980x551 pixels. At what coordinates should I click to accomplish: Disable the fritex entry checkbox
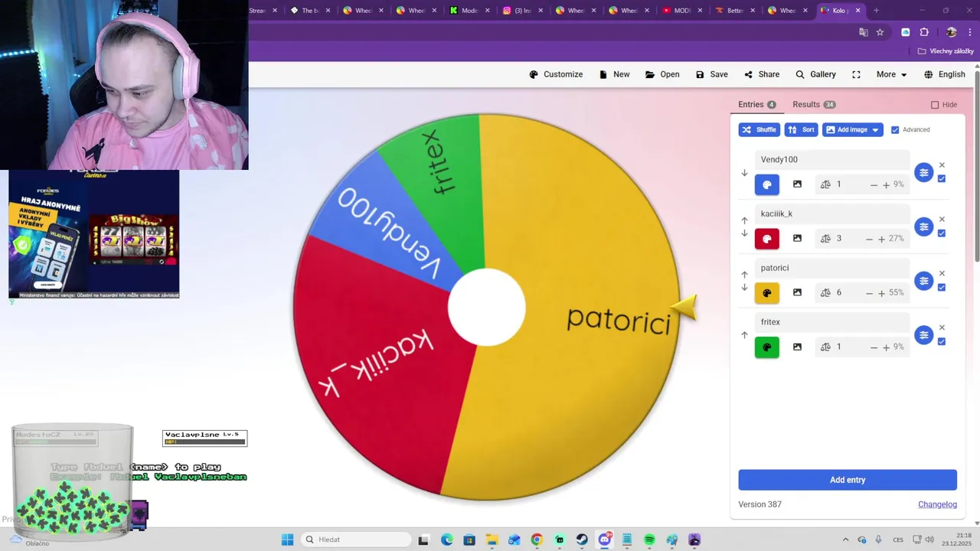click(942, 341)
